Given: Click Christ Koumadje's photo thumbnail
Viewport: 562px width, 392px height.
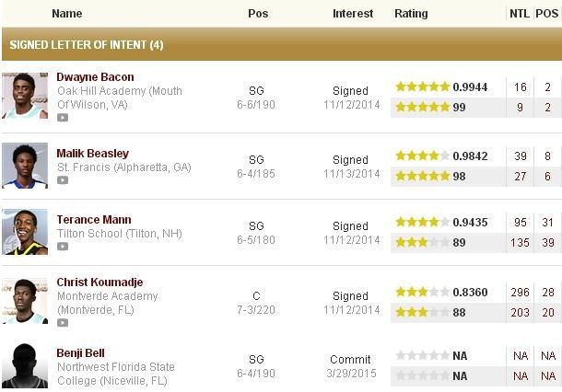Looking at the screenshot, I should [25, 301].
